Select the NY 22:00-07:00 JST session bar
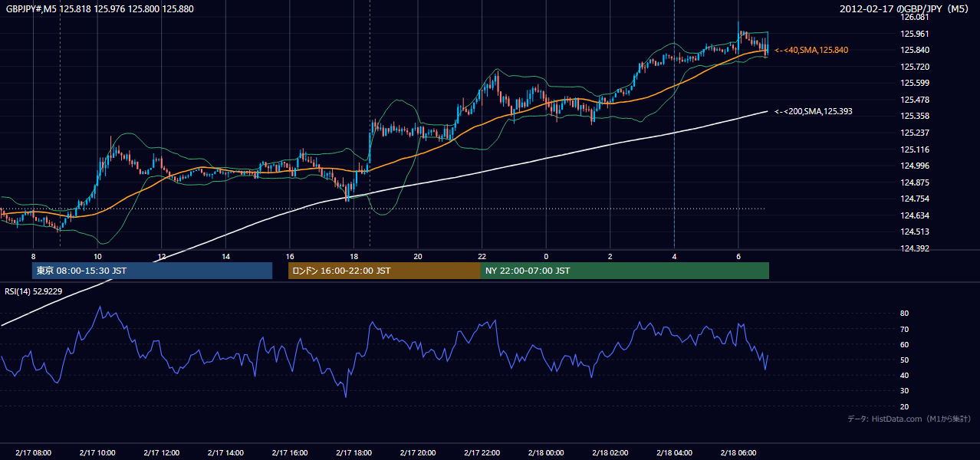The image size is (980, 460). (x=625, y=271)
